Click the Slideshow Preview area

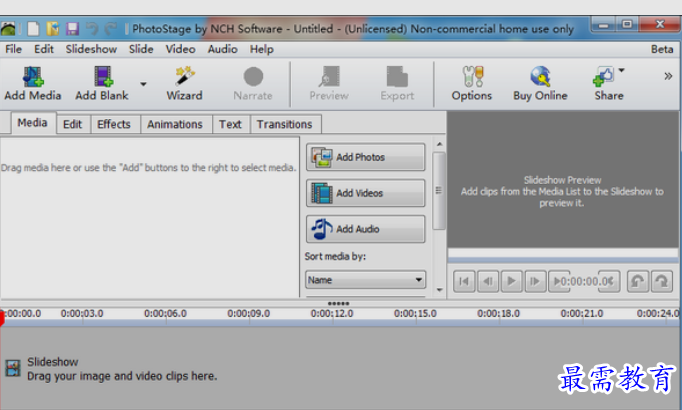(x=563, y=180)
